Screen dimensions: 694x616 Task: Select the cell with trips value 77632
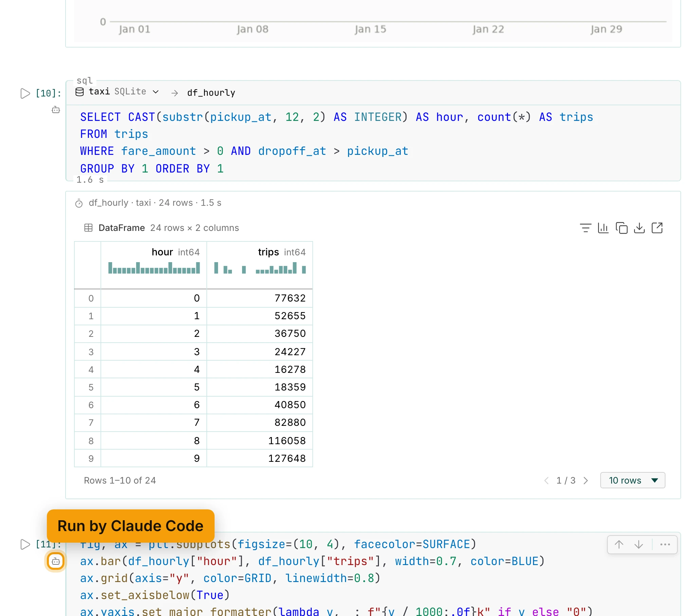pos(260,298)
